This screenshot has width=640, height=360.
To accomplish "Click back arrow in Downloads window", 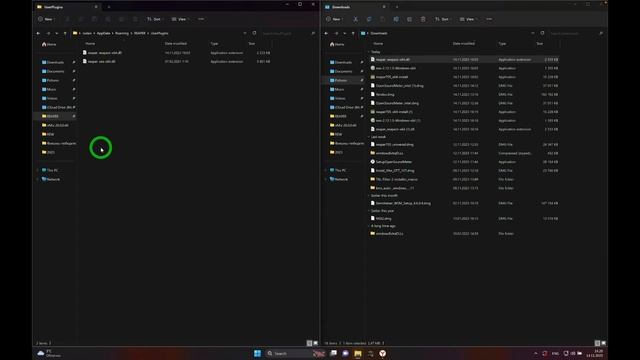I will pos(327,33).
